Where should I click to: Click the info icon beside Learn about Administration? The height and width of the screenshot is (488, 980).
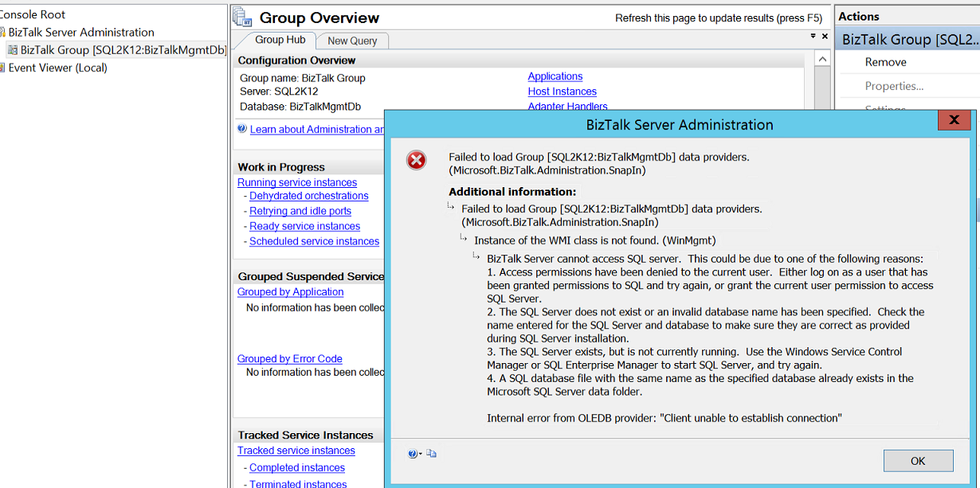[241, 128]
